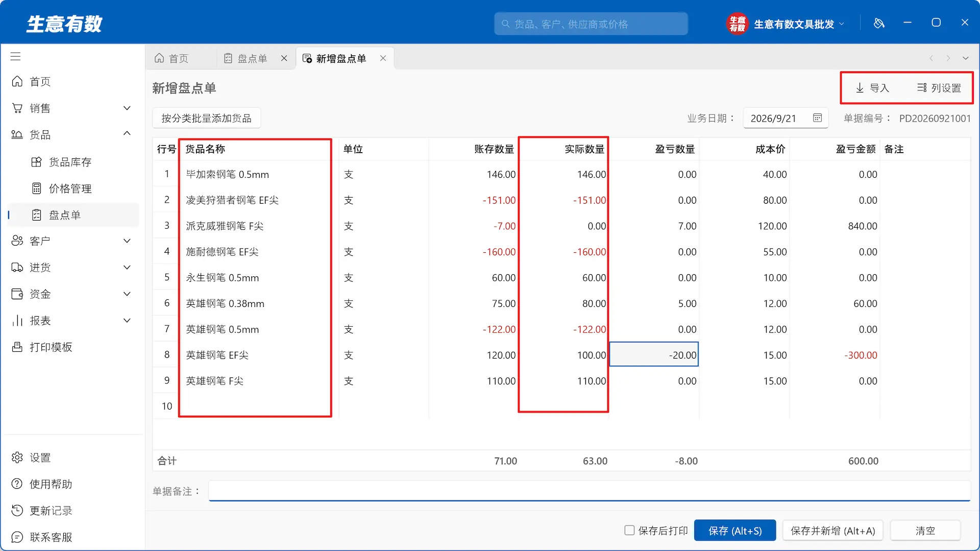Switch to the 盘点单 tab
Image resolution: width=980 pixels, height=551 pixels.
(x=253, y=58)
